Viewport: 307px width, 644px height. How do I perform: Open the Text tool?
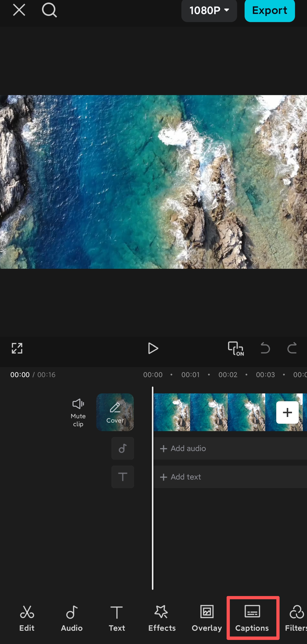click(117, 618)
